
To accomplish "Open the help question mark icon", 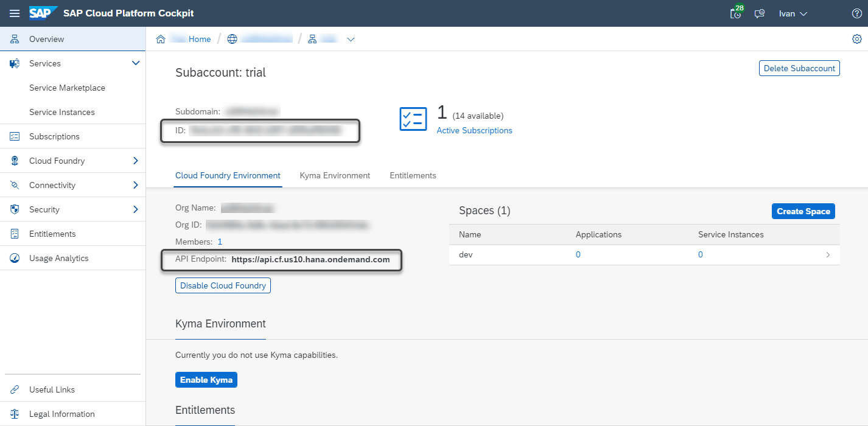I will click(857, 13).
